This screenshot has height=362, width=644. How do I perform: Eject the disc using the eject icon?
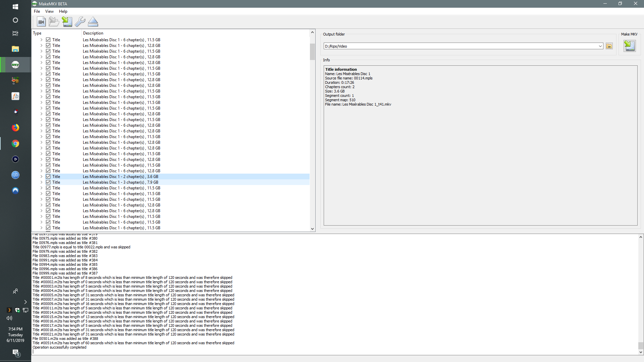[93, 22]
